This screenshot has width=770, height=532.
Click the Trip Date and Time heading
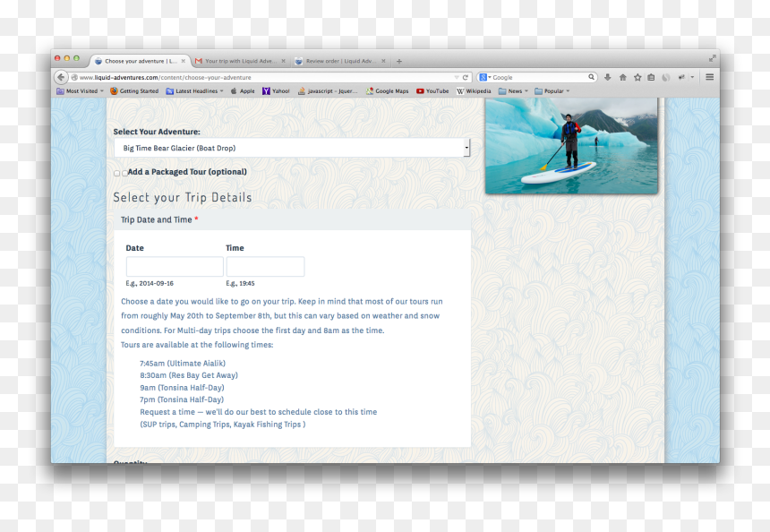(x=159, y=219)
